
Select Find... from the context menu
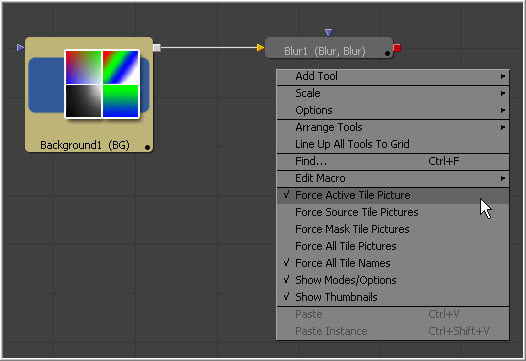(392, 161)
